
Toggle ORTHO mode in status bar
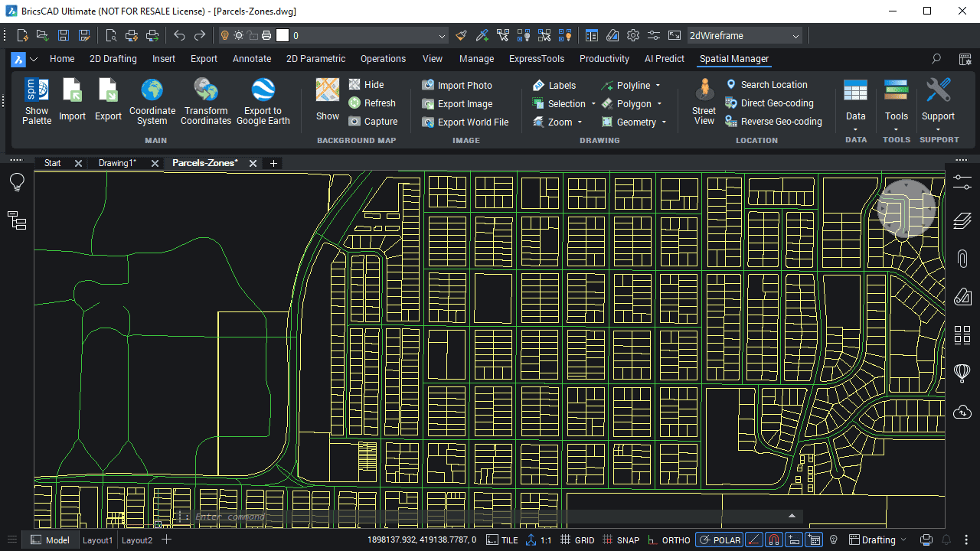pos(668,540)
